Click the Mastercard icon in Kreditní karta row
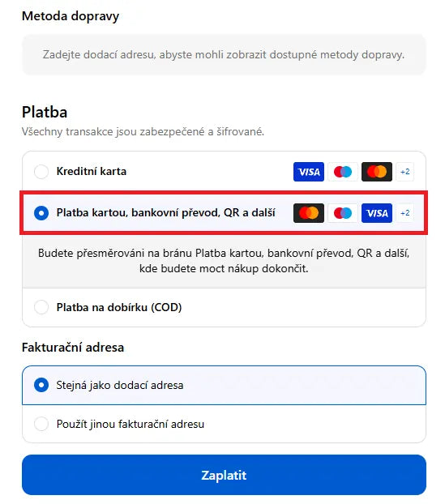Screen dimensions: 445x504 377,172
